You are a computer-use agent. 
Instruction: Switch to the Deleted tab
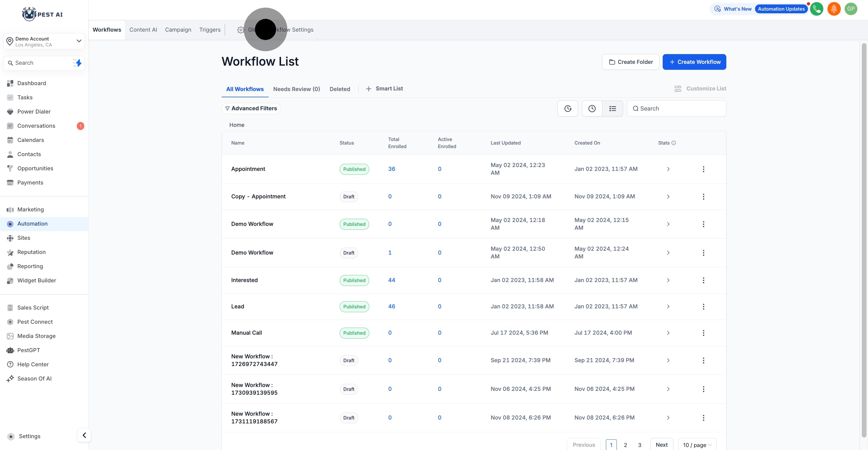pyautogui.click(x=340, y=89)
